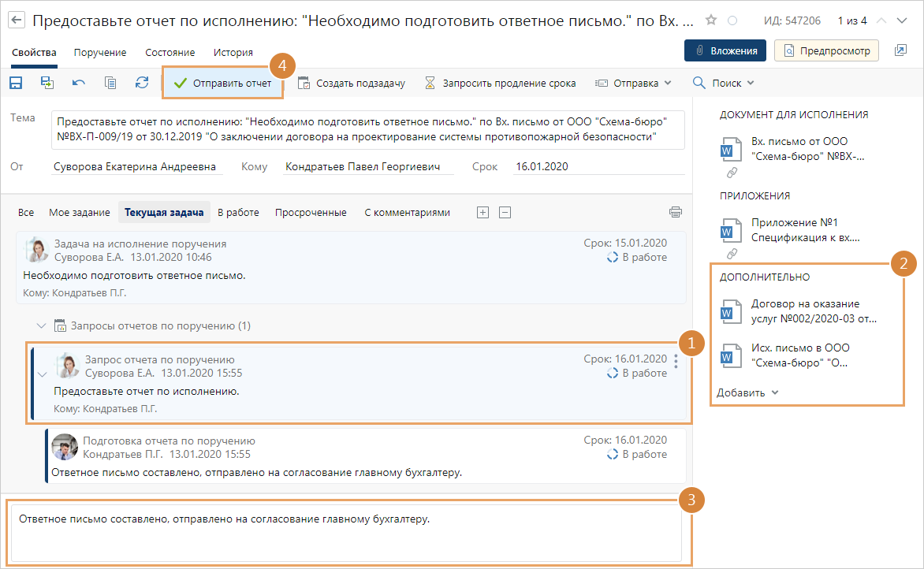Image resolution: width=924 pixels, height=569 pixels.
Task: Collapse all items with minus icon
Action: (x=505, y=212)
